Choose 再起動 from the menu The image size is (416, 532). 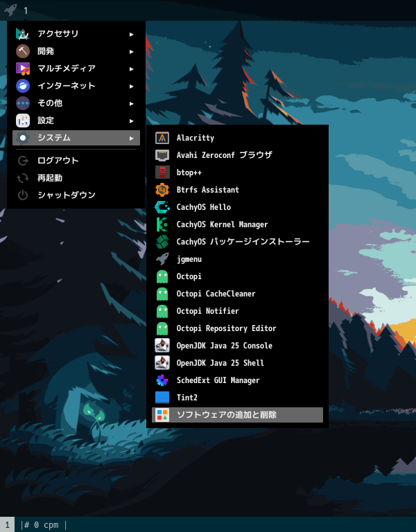click(76, 178)
